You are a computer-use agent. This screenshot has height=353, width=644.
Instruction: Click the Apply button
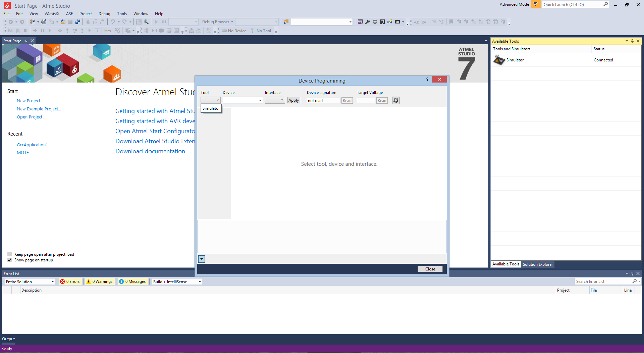click(293, 100)
